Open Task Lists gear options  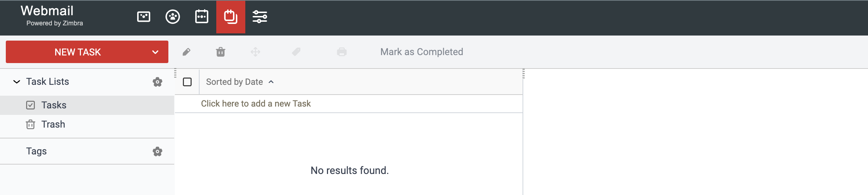[x=157, y=82]
